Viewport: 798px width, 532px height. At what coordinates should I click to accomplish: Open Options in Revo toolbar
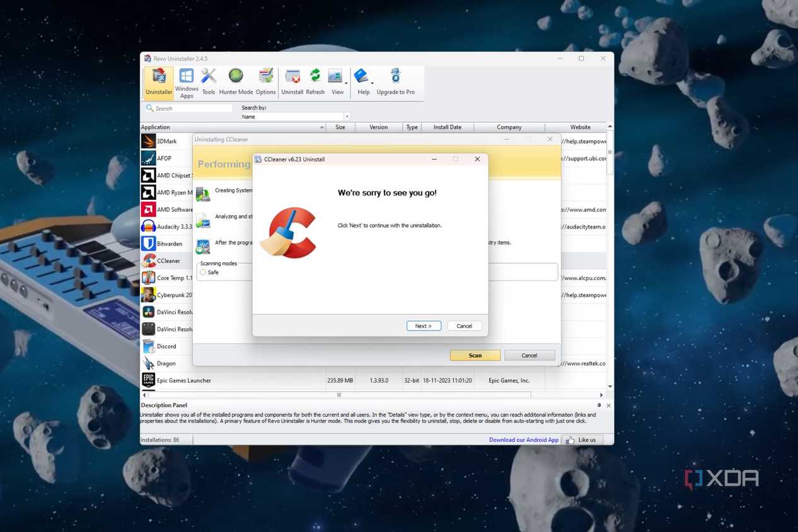[x=265, y=83]
